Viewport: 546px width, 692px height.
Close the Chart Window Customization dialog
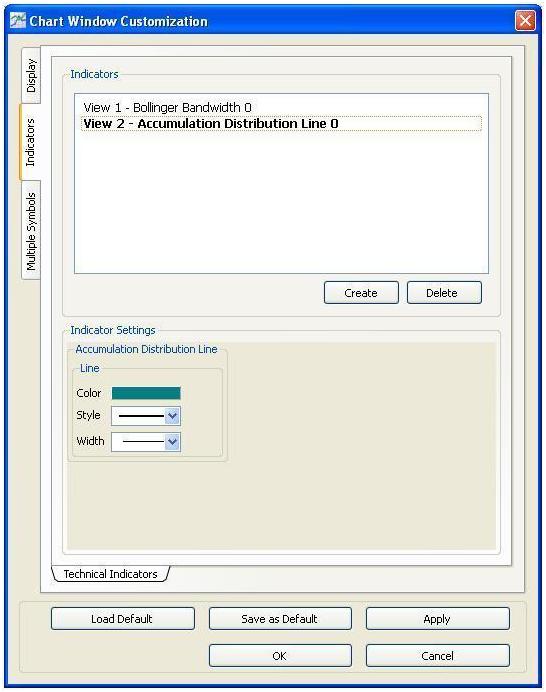[x=525, y=21]
